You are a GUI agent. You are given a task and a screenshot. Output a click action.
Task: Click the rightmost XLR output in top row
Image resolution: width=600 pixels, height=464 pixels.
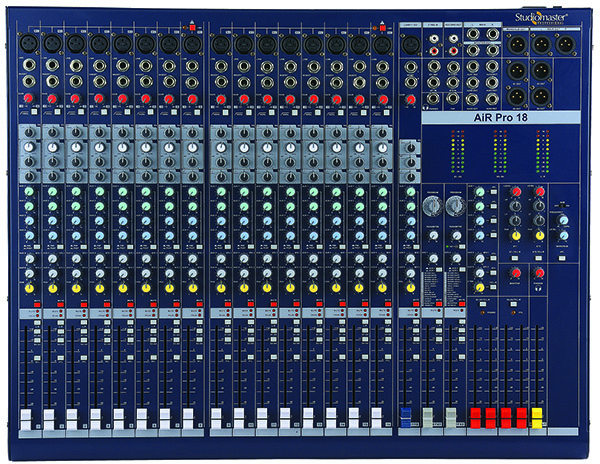[566, 44]
